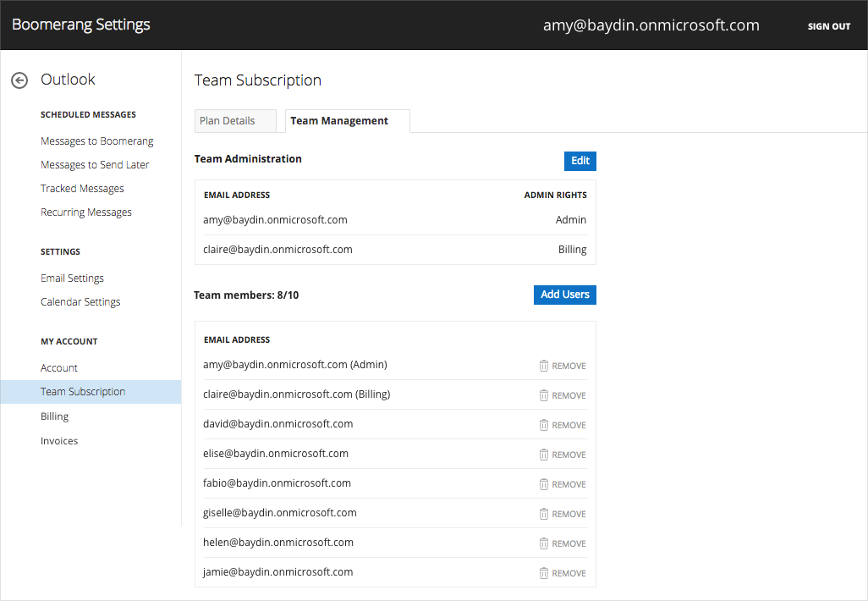Click amy@baydin address in Team Administration table
Image resolution: width=868 pixels, height=601 pixels.
coord(275,220)
